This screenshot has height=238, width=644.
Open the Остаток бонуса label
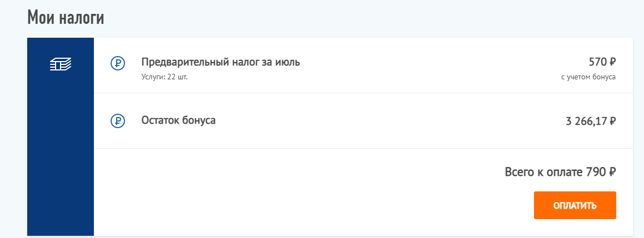coord(178,120)
